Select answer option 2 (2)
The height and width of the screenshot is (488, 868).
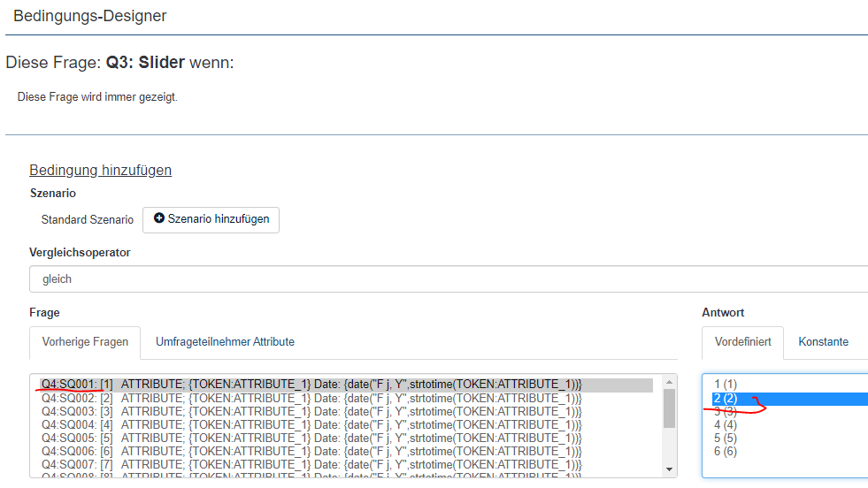[726, 398]
